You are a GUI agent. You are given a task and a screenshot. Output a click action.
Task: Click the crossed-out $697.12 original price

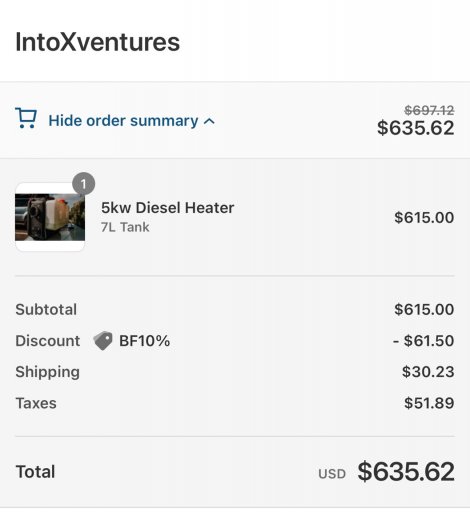[429, 110]
